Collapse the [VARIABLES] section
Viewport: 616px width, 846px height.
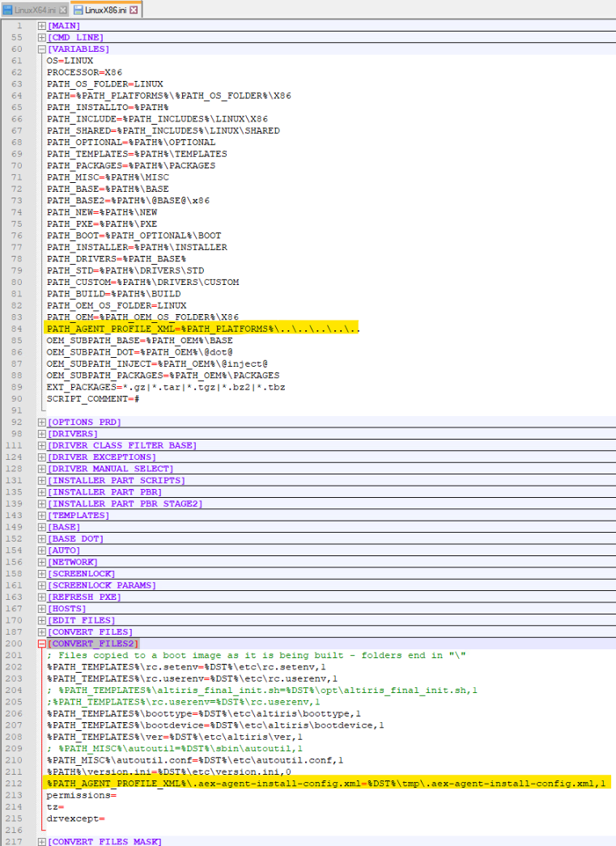coord(41,49)
